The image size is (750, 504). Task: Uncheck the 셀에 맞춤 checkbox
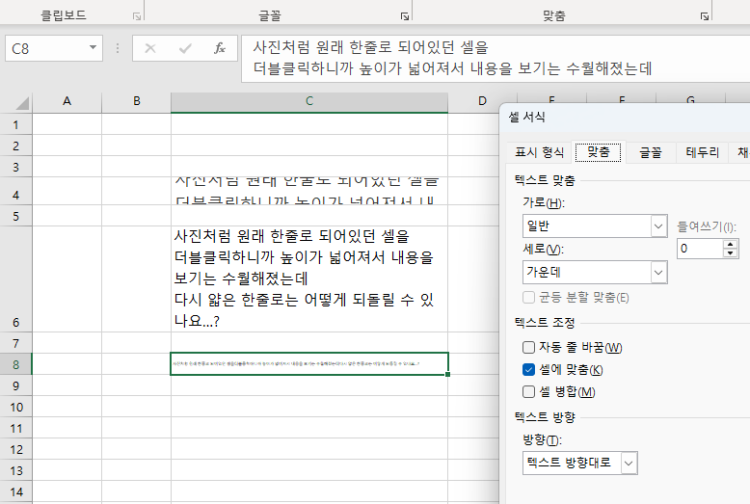click(529, 370)
